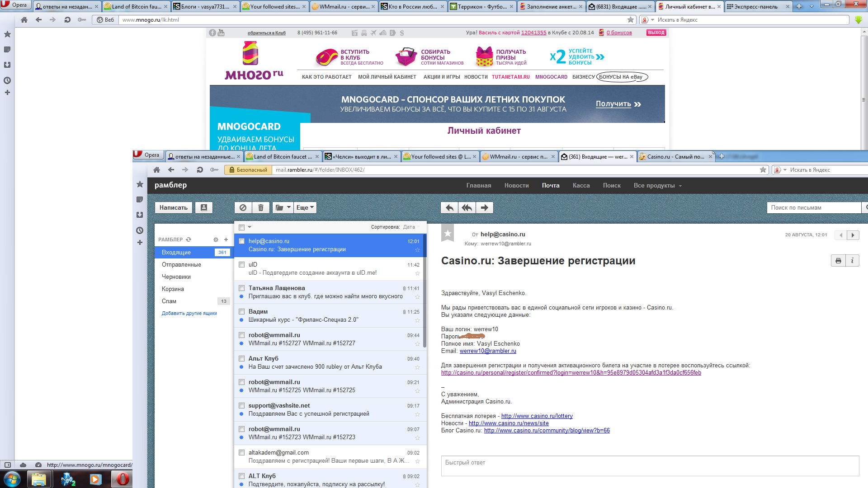868x488 pixels.
Task: Open Yandex search engine dropdown in Rambler window
Action: tap(785, 170)
